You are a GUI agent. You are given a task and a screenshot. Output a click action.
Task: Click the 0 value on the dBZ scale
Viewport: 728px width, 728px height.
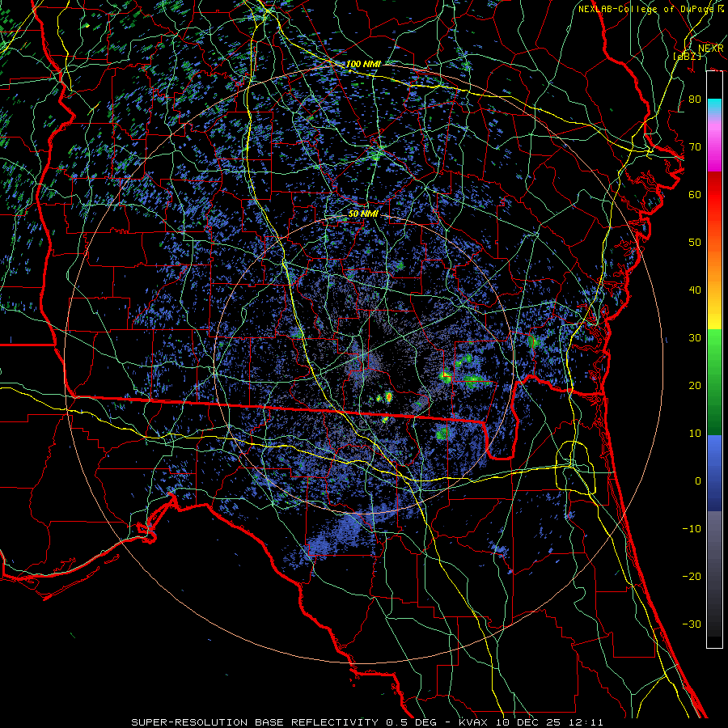point(698,481)
